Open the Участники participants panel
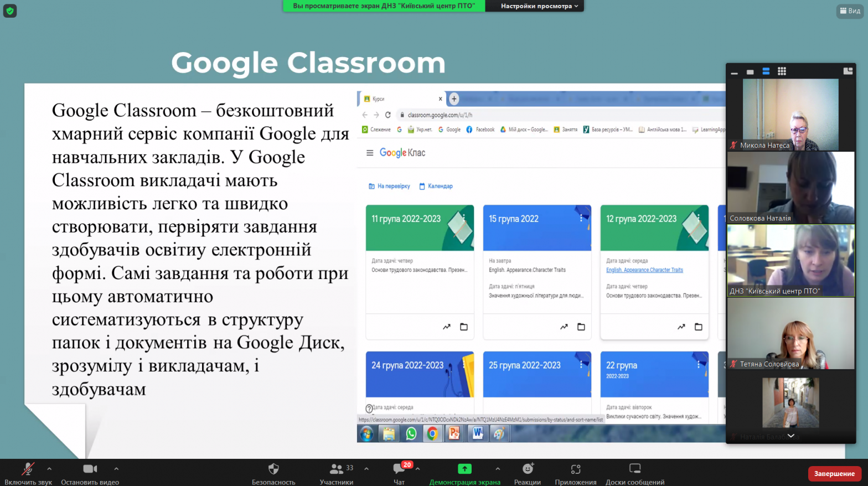868x486 pixels. pos(337,474)
